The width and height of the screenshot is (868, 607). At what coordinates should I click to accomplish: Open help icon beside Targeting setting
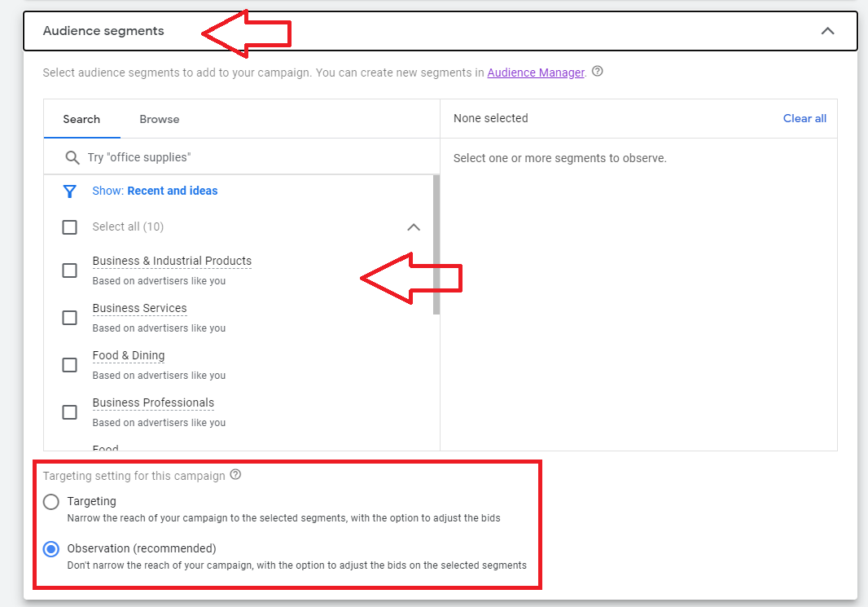(236, 475)
